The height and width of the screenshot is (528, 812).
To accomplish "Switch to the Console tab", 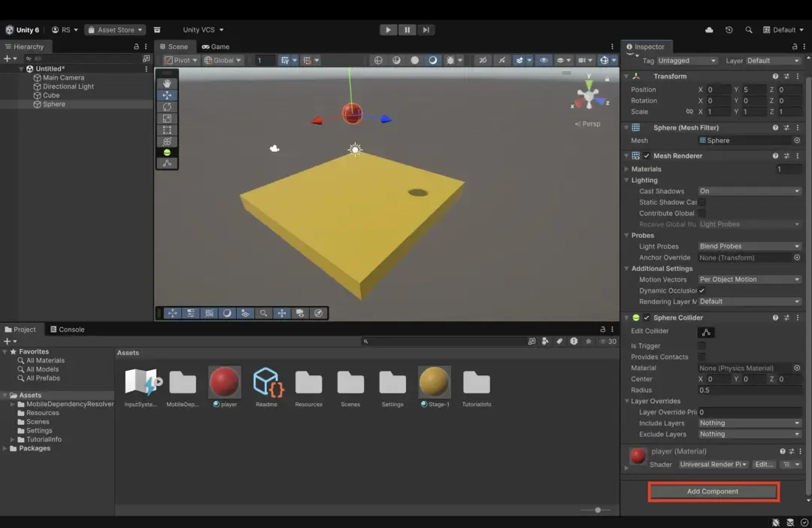I will [x=67, y=329].
